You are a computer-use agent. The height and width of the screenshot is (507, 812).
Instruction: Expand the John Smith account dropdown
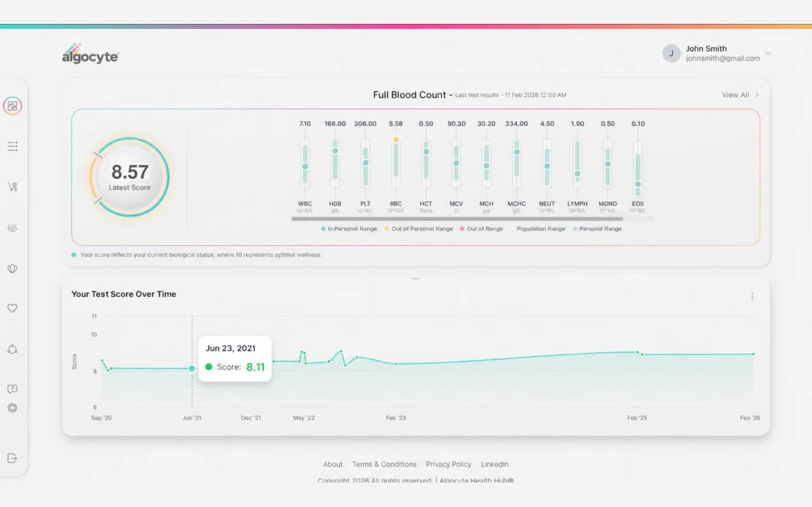coord(768,54)
